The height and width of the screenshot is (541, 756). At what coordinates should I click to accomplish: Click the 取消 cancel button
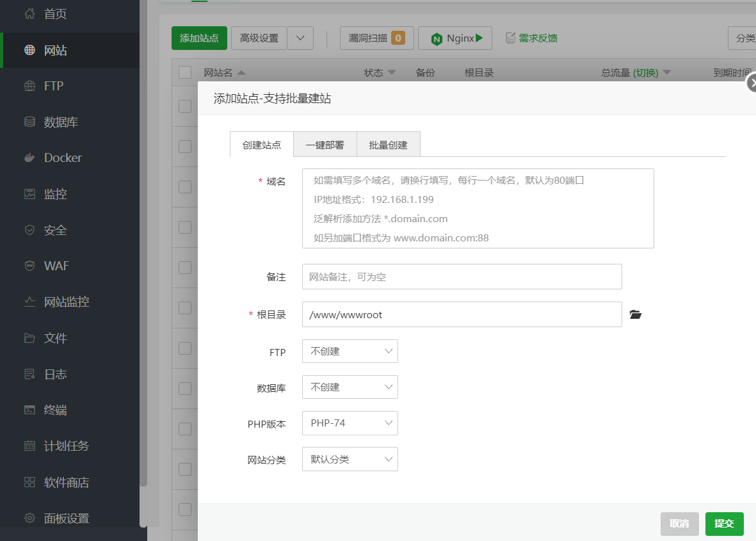(x=679, y=524)
